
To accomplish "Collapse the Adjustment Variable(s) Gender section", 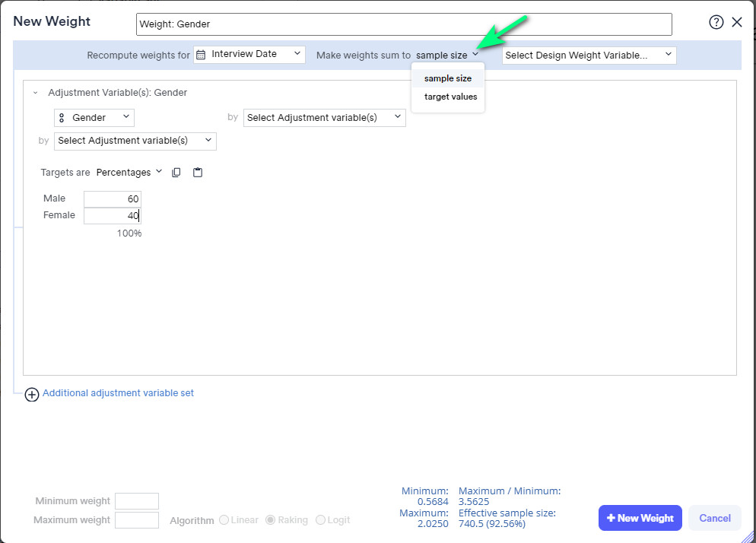I will point(35,93).
